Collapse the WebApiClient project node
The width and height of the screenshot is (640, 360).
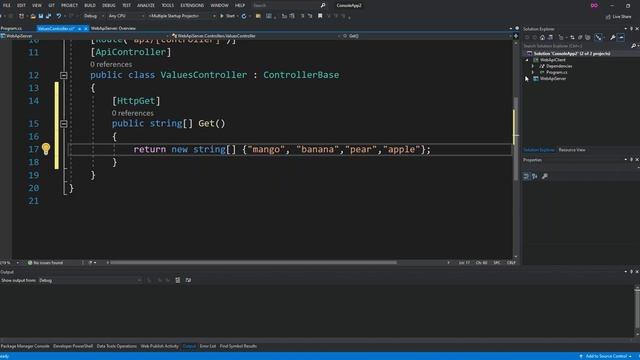527,60
